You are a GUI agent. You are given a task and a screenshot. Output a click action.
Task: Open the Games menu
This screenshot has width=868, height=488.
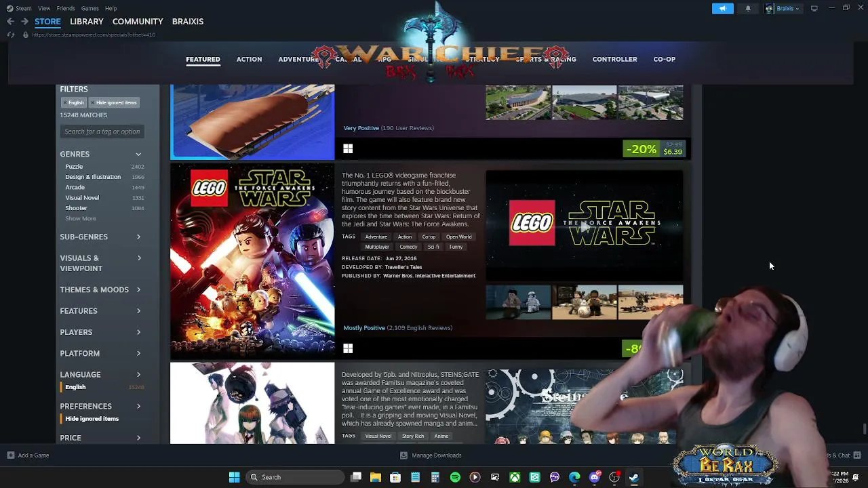(x=90, y=8)
